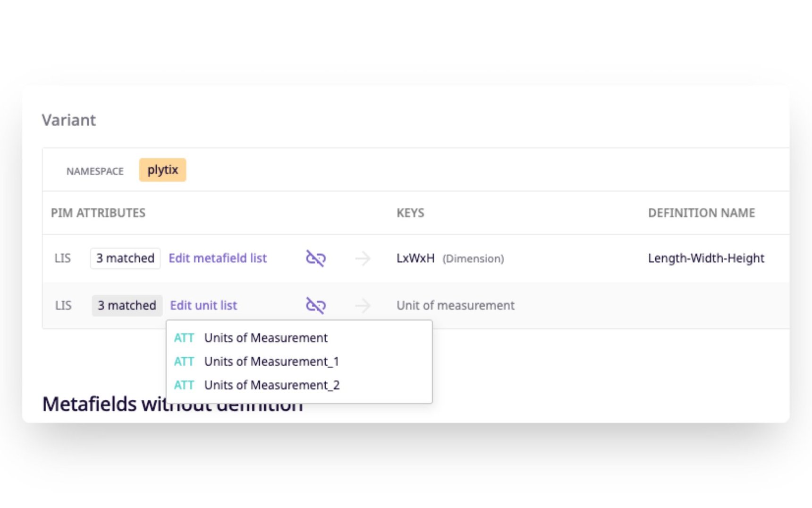The width and height of the screenshot is (812, 508).
Task: Select Units of Measurement_1 from the dropdown
Action: click(271, 362)
